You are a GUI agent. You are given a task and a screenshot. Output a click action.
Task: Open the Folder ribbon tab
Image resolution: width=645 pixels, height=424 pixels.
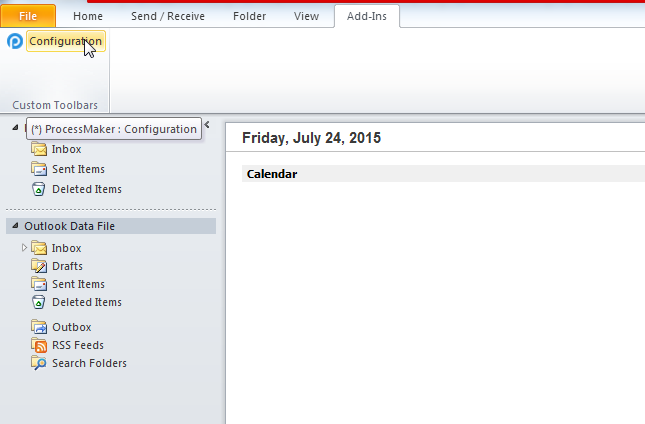tap(249, 16)
